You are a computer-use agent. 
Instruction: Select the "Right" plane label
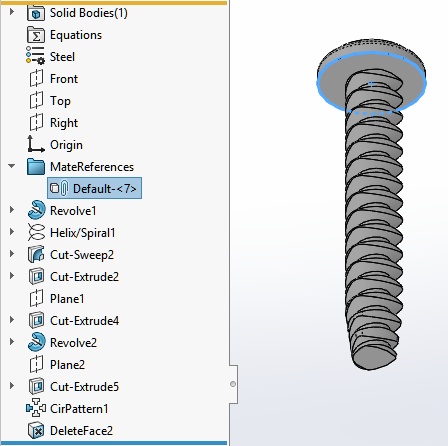click(64, 123)
